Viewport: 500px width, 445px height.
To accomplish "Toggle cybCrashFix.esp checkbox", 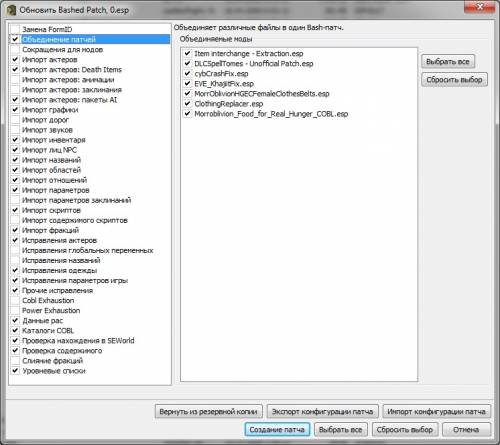I will point(188,73).
